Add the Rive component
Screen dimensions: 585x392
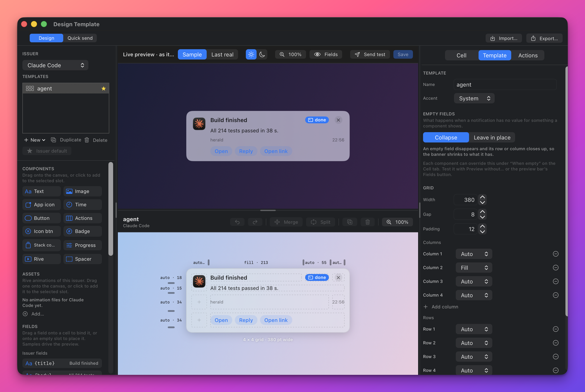tap(42, 259)
